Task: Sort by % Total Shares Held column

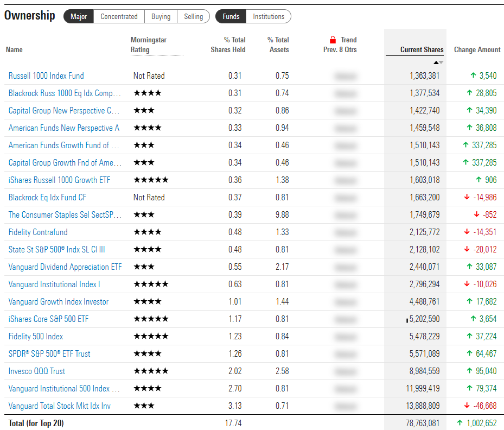Action: tap(228, 45)
